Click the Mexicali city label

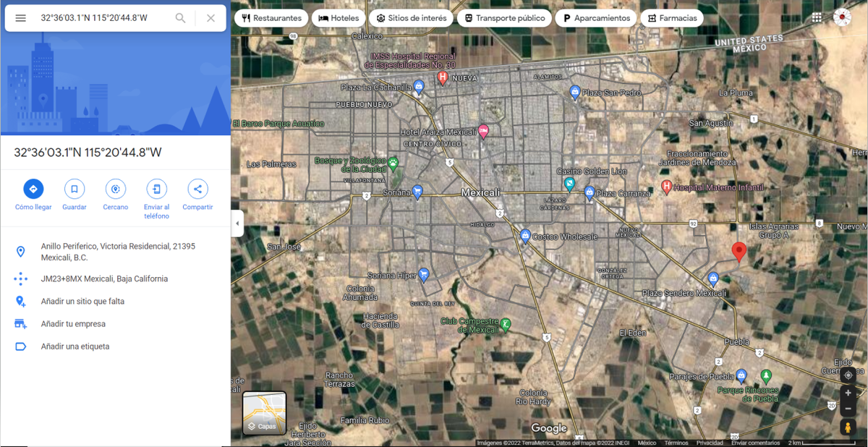[481, 193]
